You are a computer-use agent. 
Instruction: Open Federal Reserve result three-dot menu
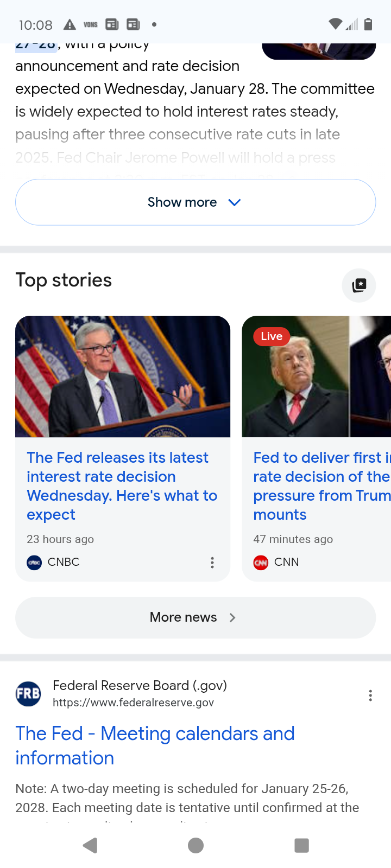coord(370,695)
